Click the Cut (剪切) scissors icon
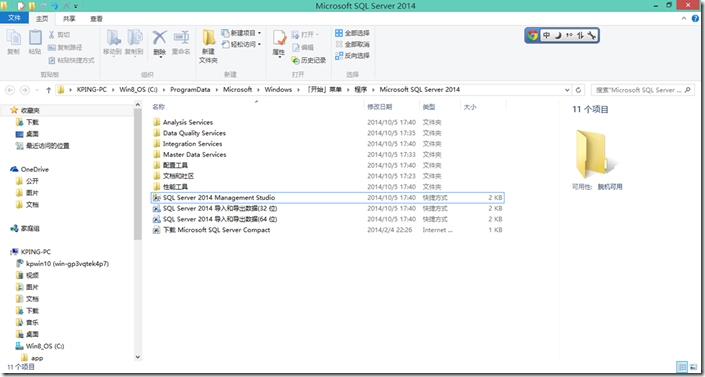705x377 pixels. coord(51,35)
